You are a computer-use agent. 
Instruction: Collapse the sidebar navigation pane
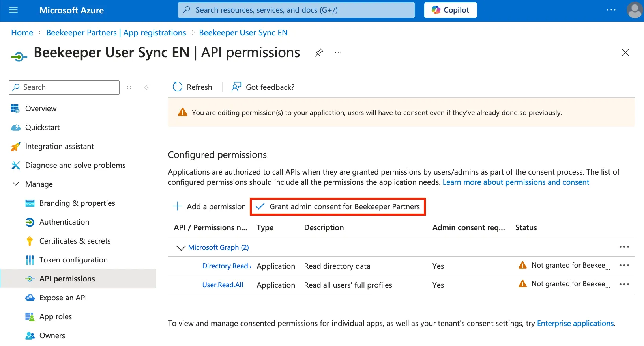[147, 87]
